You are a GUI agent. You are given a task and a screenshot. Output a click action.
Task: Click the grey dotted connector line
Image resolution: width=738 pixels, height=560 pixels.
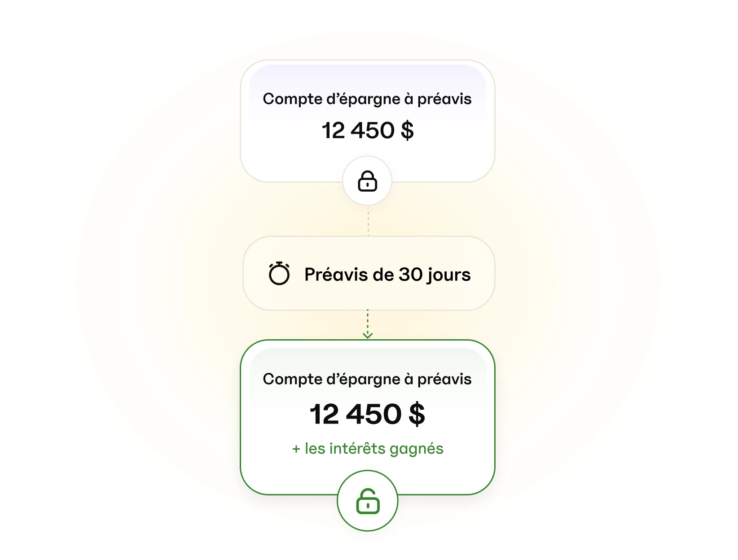[x=368, y=220]
